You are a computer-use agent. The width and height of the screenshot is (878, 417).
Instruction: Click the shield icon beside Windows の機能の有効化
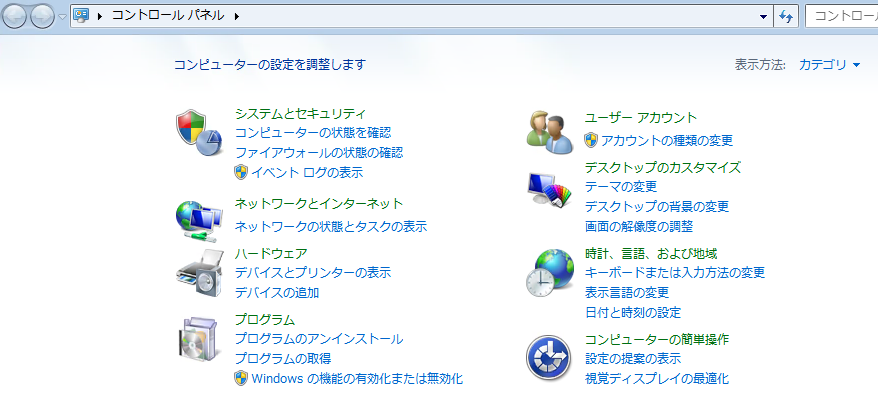241,378
